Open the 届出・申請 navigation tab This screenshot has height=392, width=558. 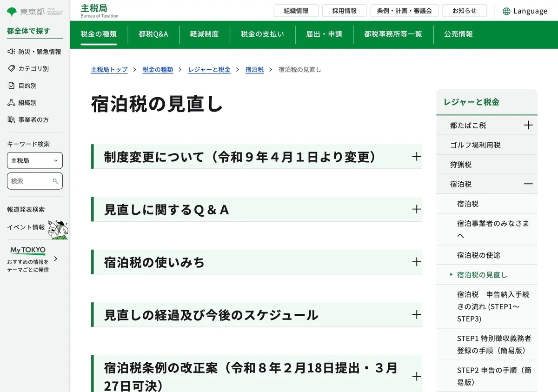pos(324,34)
